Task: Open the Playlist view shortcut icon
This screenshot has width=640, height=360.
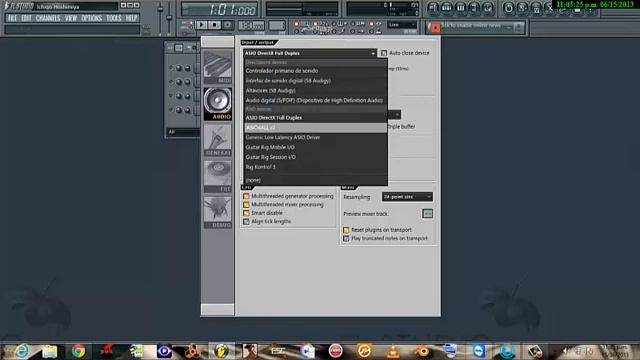Action: click(433, 8)
